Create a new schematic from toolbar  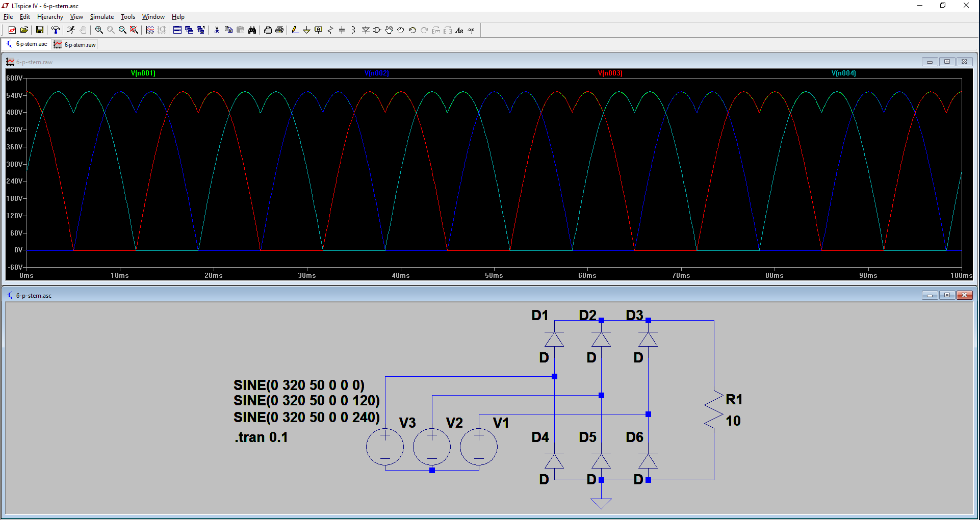pyautogui.click(x=12, y=30)
